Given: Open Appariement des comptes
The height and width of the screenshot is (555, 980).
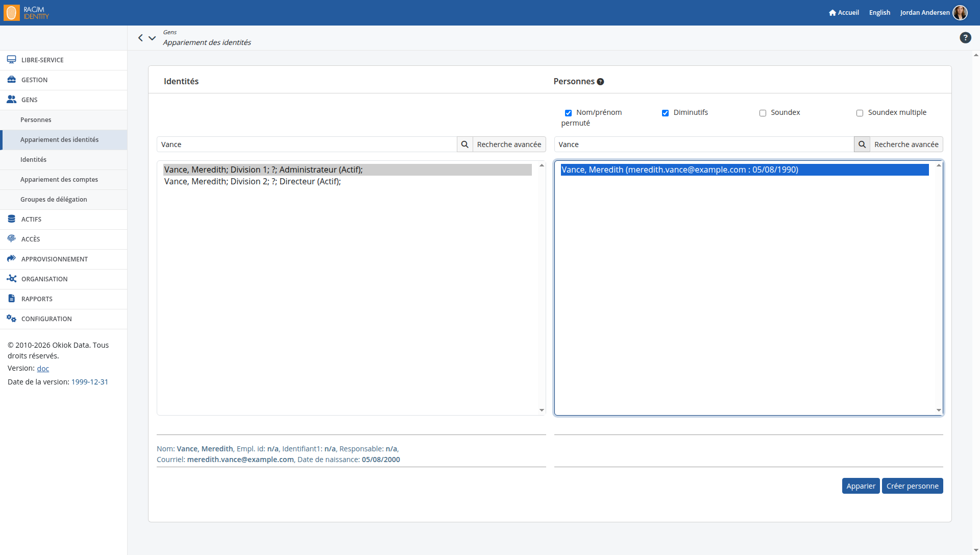Looking at the screenshot, I should tap(64, 180).
